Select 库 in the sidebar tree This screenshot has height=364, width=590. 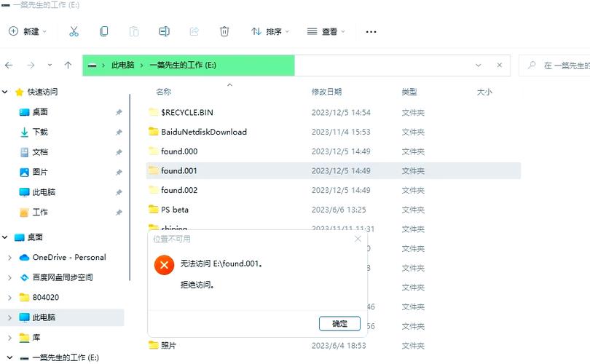point(36,338)
